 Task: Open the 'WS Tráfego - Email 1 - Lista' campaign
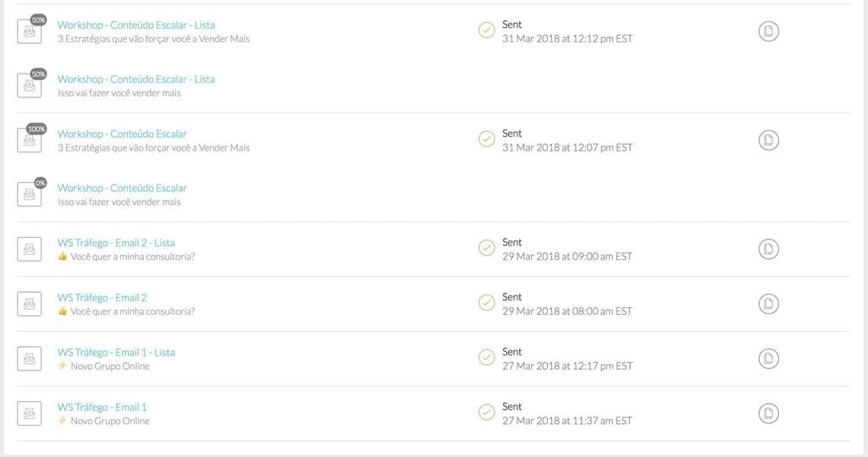[116, 352]
